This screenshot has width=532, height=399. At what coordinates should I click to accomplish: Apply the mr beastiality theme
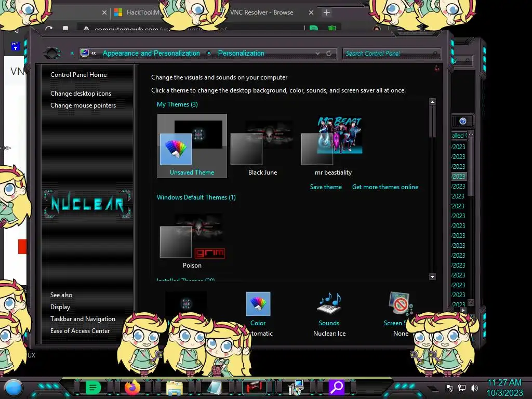[x=332, y=146]
